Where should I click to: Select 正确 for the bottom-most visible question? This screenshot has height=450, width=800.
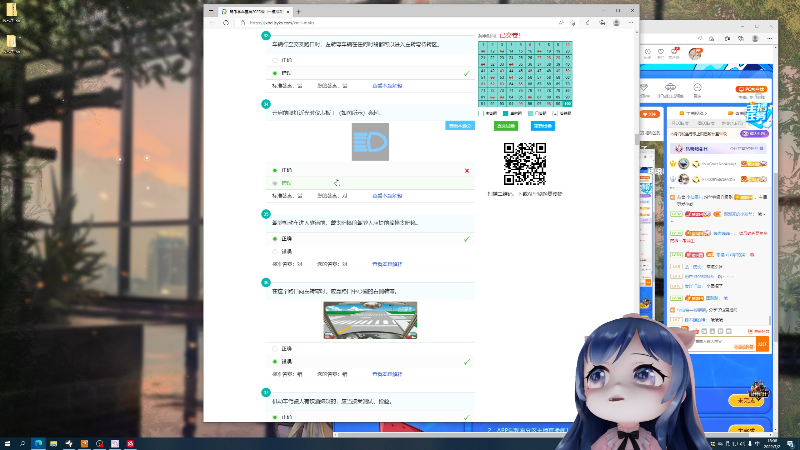[275, 417]
